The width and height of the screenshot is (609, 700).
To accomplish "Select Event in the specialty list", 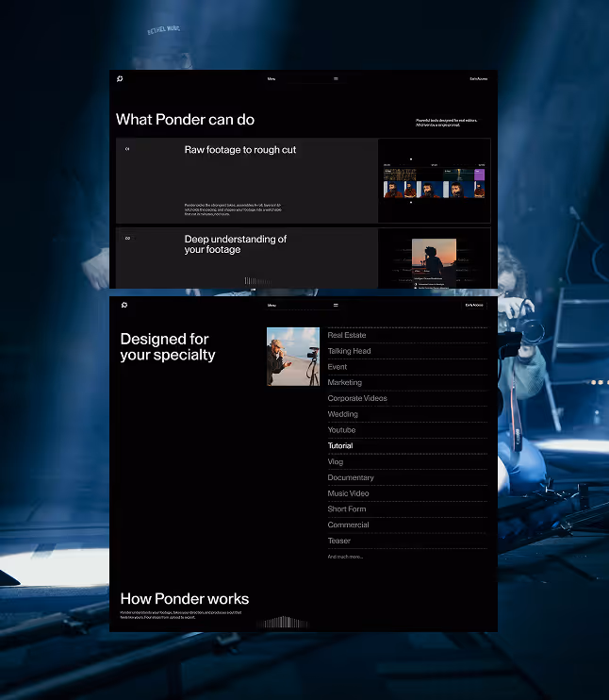I will (x=337, y=367).
